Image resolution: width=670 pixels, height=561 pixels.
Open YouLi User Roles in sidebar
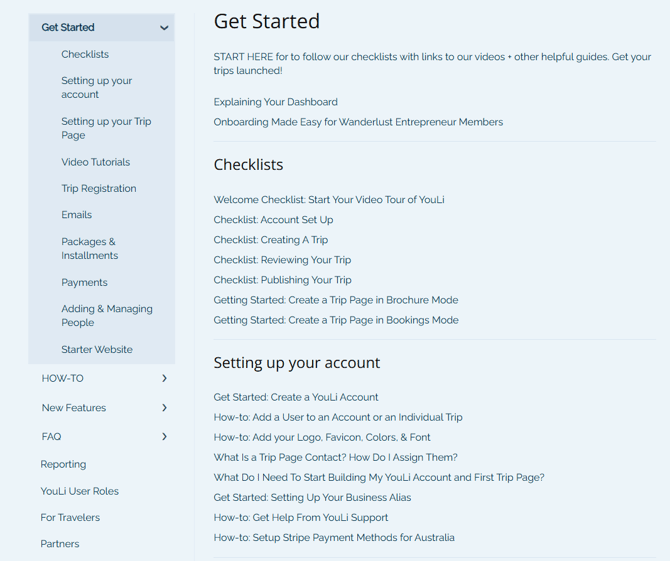(x=79, y=491)
